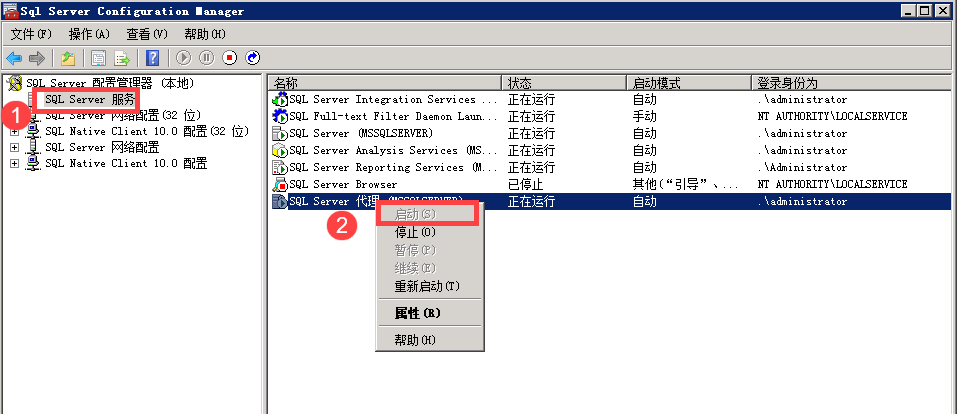This screenshot has width=957, height=414.
Task: Click the Up one level folder icon
Action: 68,58
